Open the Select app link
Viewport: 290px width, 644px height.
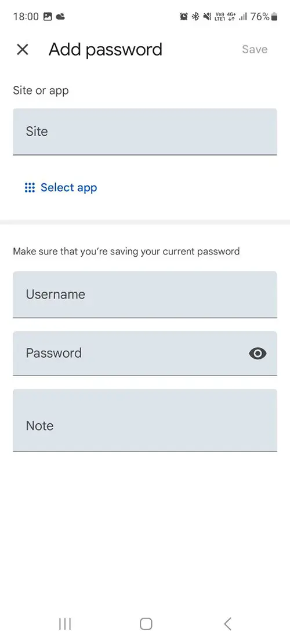point(68,188)
